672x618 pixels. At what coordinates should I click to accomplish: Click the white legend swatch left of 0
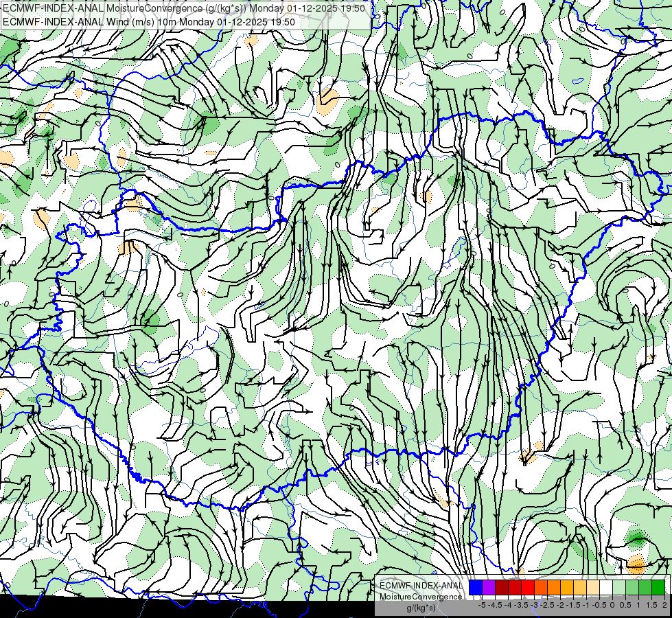[606, 588]
